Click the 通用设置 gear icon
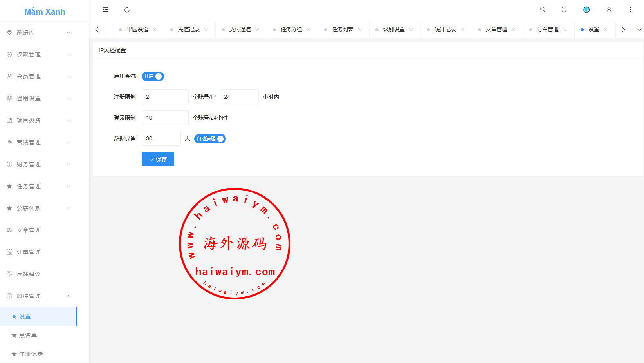The height and width of the screenshot is (363, 644). (x=9, y=98)
